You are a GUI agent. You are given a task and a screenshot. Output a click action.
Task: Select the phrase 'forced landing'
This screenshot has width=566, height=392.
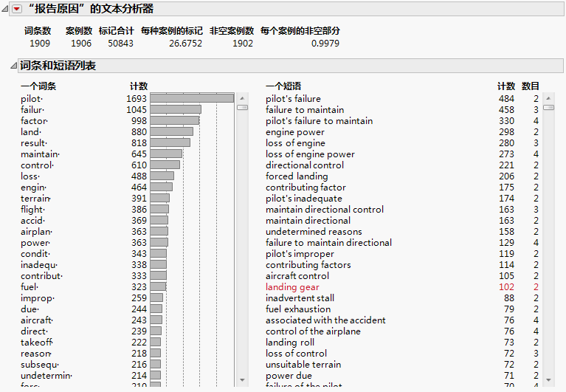pos(297,176)
